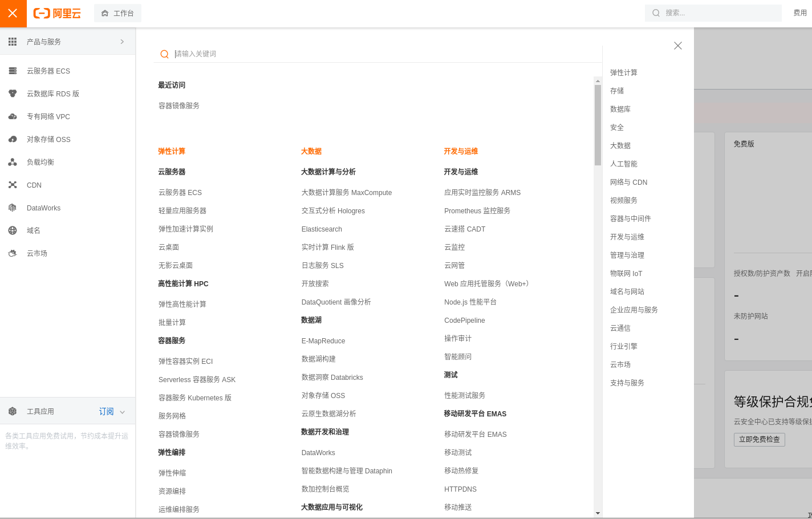Viewport: 812px width, 519px height.
Task: Open 容器镜像服务 under 最近访问
Action: [x=179, y=106]
